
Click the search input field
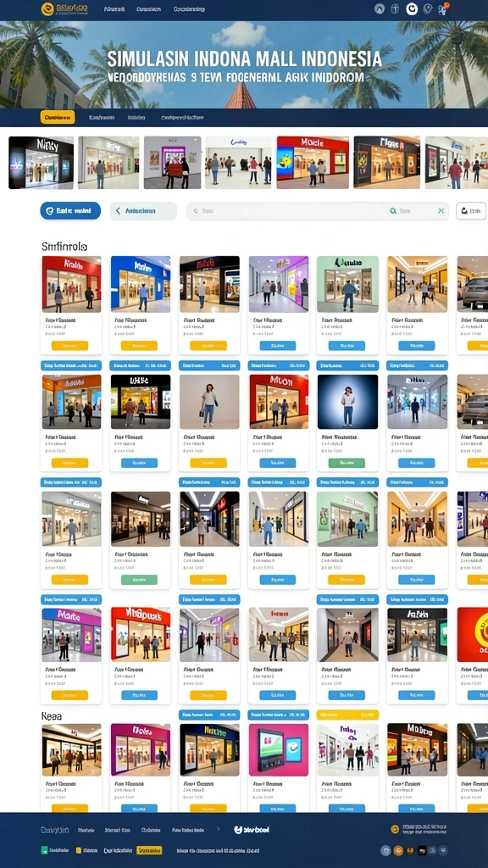point(288,211)
